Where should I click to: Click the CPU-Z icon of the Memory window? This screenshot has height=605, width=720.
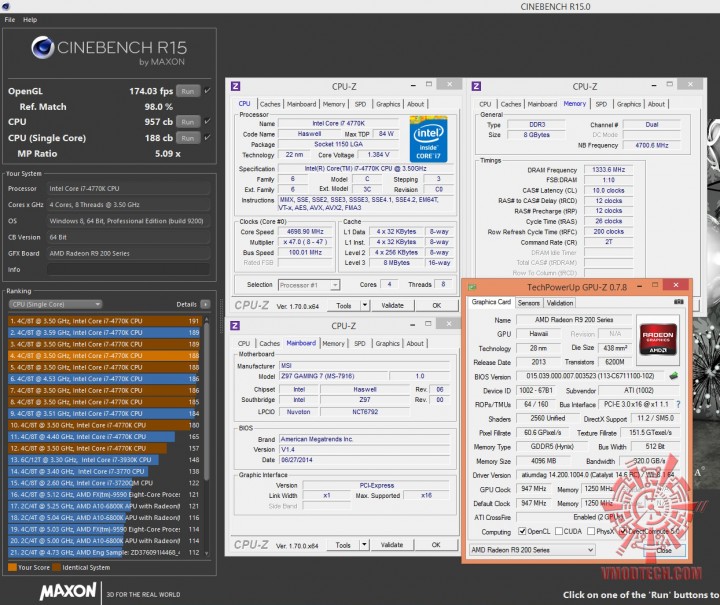pyautogui.click(x=476, y=86)
